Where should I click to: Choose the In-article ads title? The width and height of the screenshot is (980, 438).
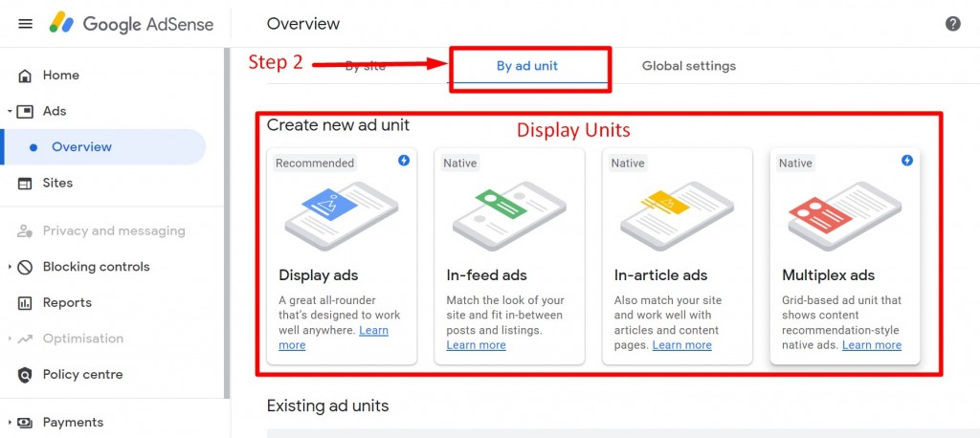[x=660, y=274]
